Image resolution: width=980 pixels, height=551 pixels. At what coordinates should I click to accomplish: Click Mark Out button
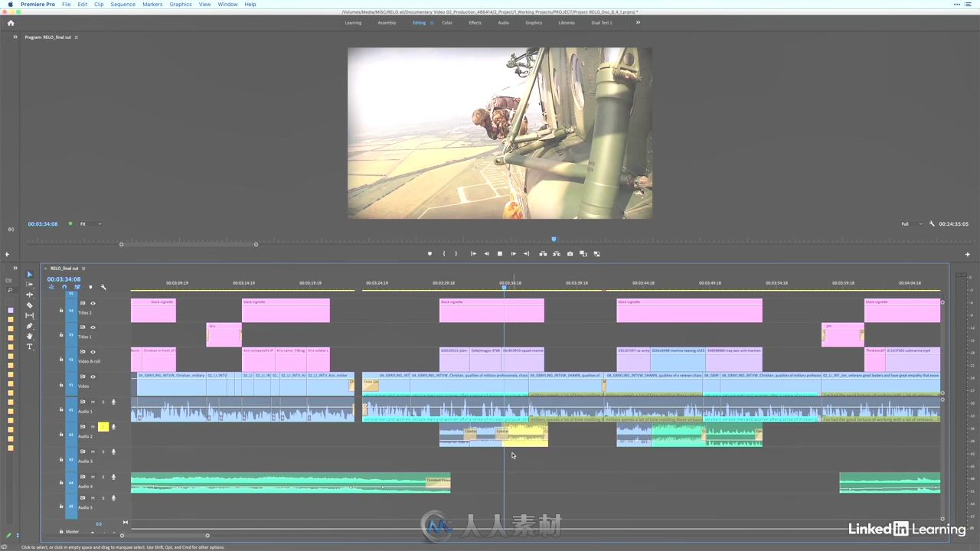[x=456, y=253]
